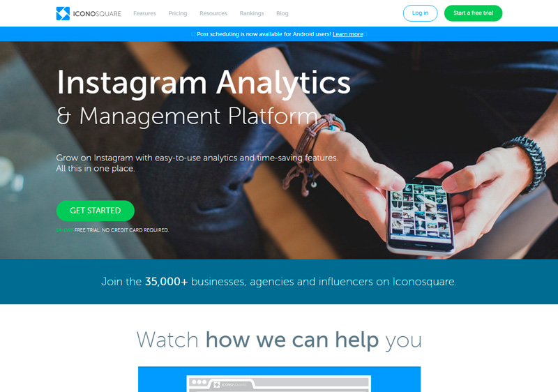Click the 14-day free trial note
Image resolution: width=558 pixels, height=392 pixels.
112,230
